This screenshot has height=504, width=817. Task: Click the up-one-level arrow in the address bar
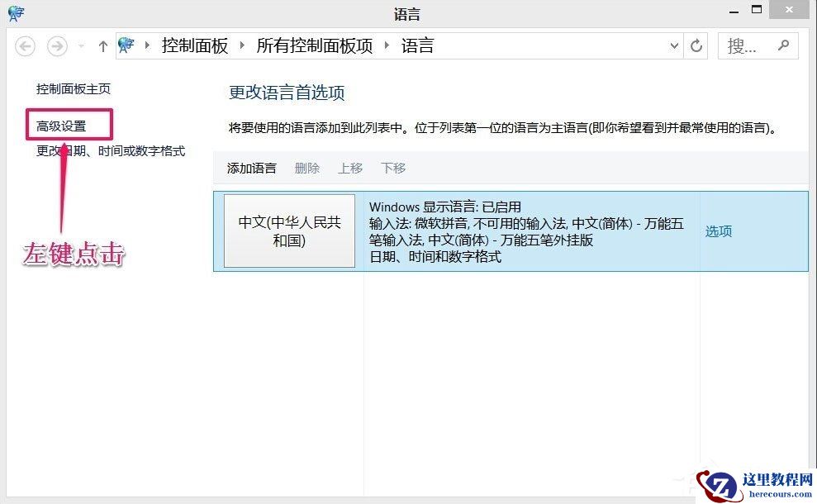[102, 46]
